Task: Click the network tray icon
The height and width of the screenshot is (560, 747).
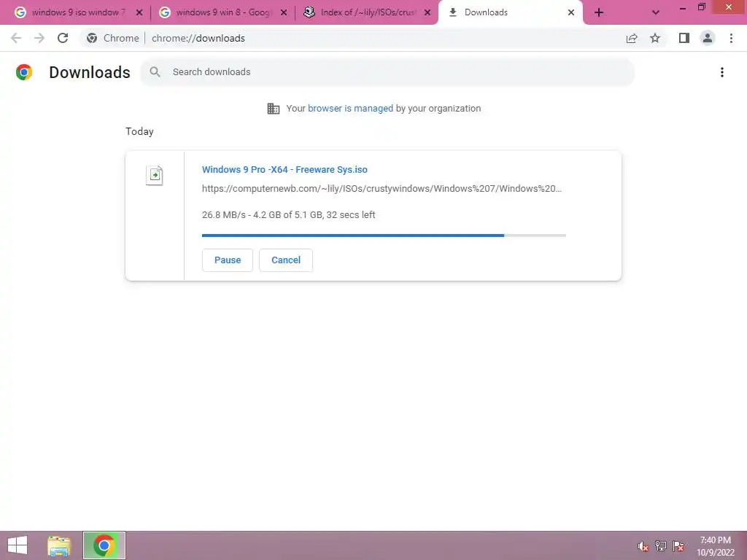Action: [x=661, y=546]
